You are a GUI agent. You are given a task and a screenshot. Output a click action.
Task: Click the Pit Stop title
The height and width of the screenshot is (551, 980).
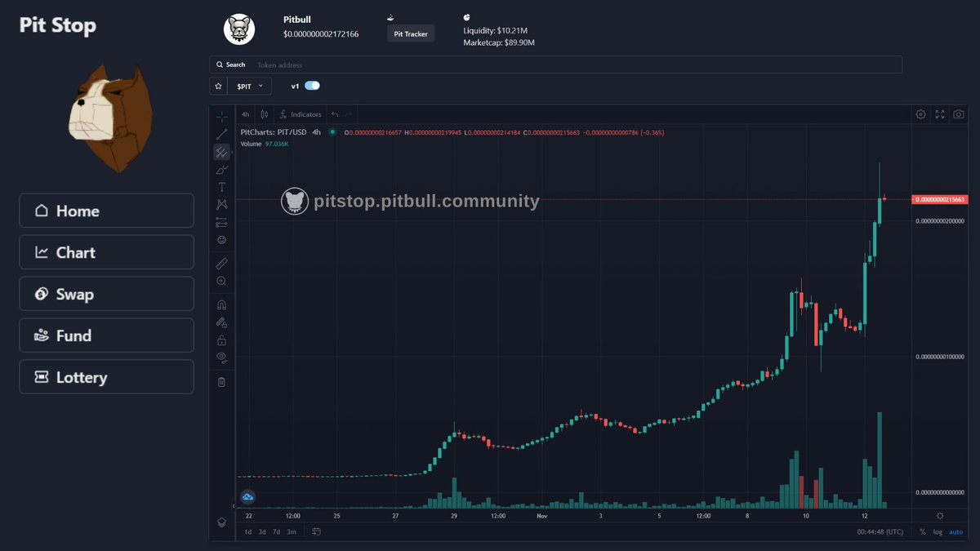pyautogui.click(x=58, y=25)
